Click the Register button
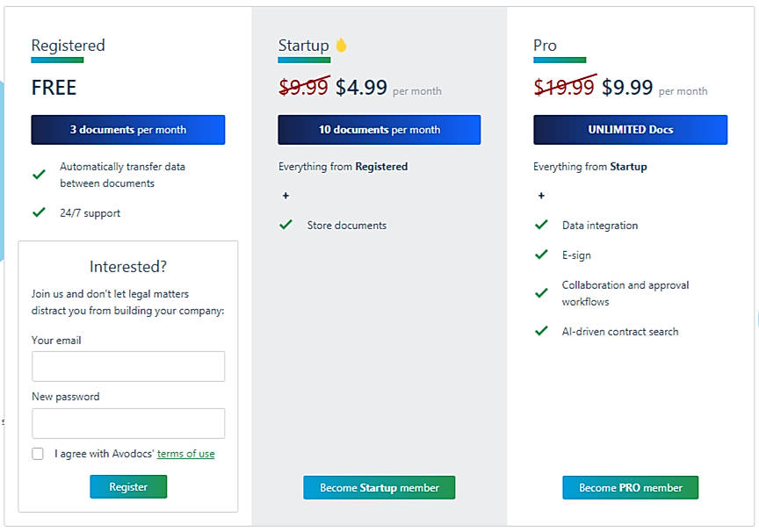This screenshot has height=532, width=759. (128, 486)
